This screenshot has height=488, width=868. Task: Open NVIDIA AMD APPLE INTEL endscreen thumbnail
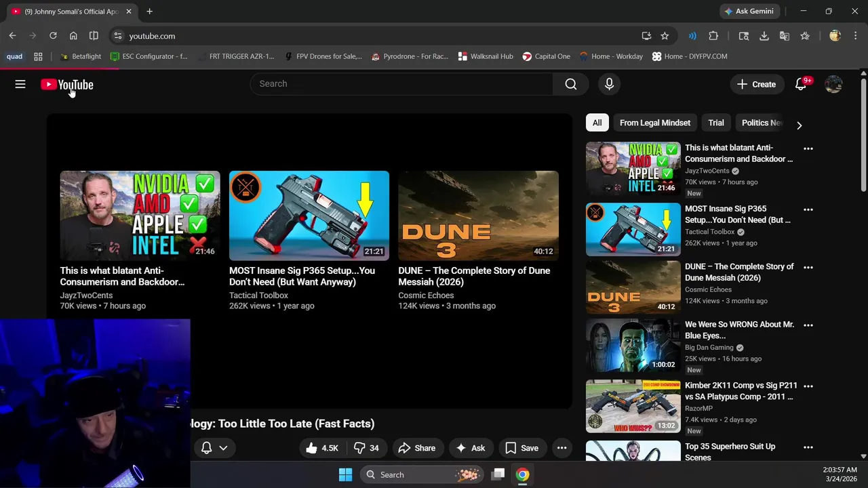coord(140,216)
